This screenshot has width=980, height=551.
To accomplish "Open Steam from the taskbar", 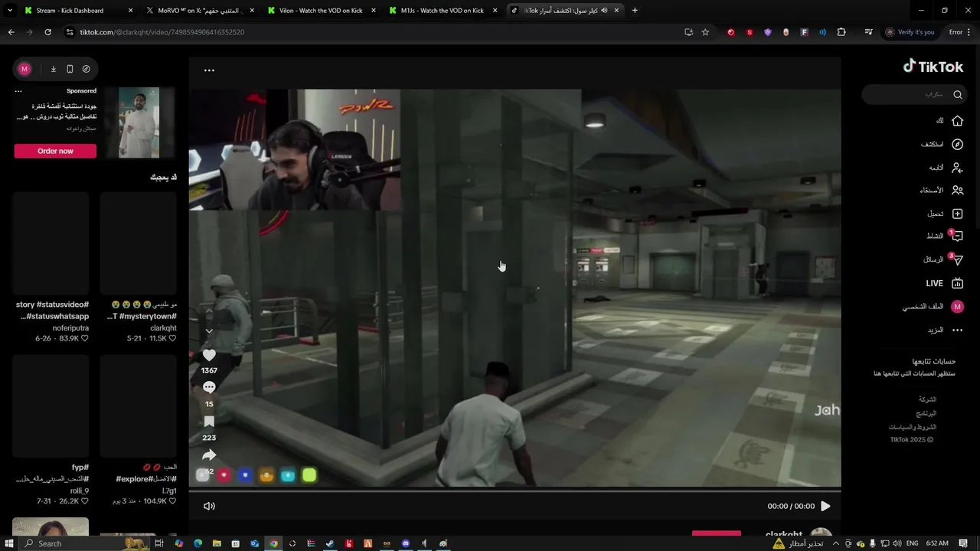I will pyautogui.click(x=330, y=543).
